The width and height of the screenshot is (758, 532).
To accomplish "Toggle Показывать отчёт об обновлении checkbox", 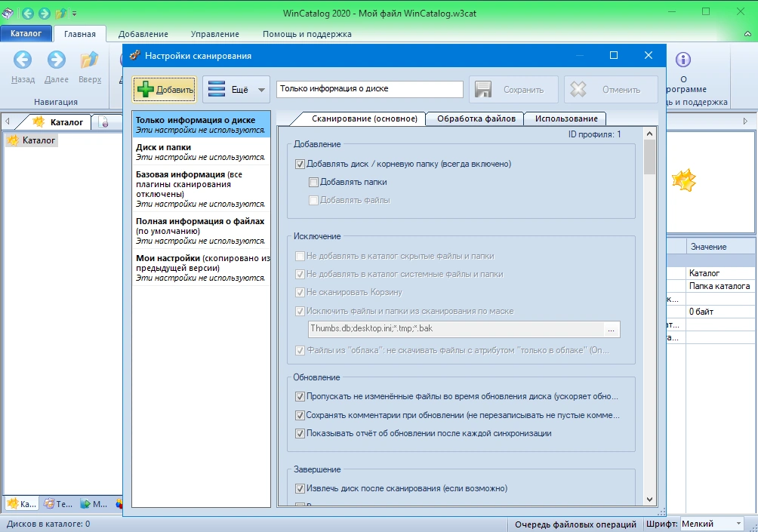I will point(300,433).
